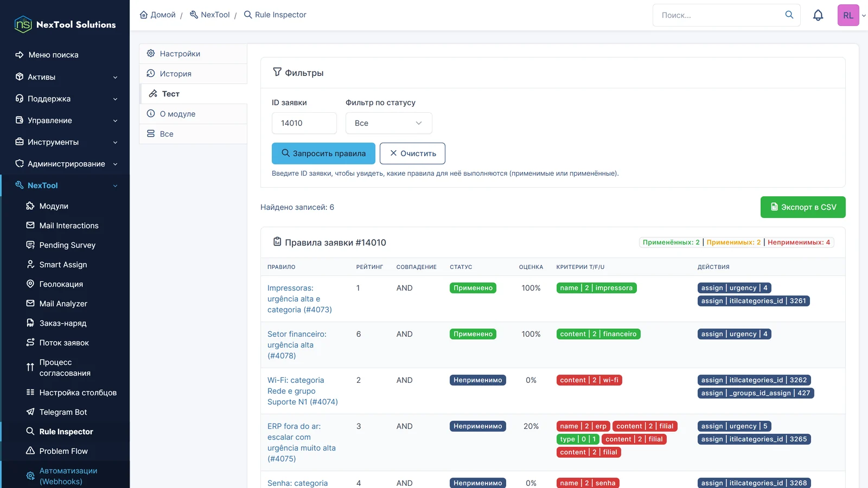Open the status filter dropdown
868x488 pixels.
[x=388, y=123]
